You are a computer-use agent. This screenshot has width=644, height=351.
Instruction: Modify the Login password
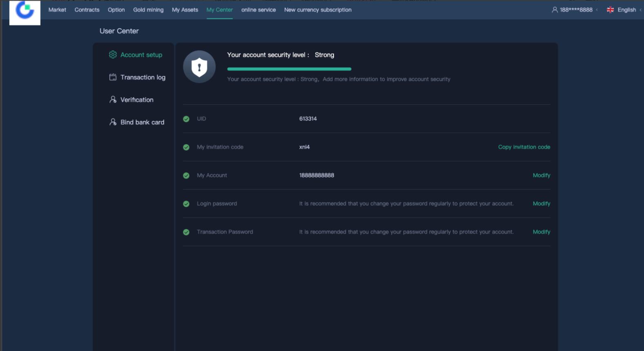(541, 204)
